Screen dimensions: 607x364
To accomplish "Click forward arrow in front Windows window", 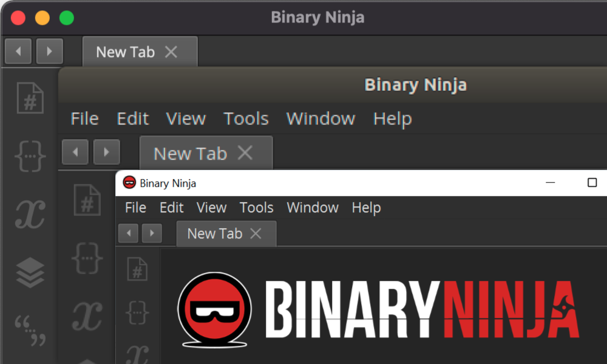I will (152, 233).
